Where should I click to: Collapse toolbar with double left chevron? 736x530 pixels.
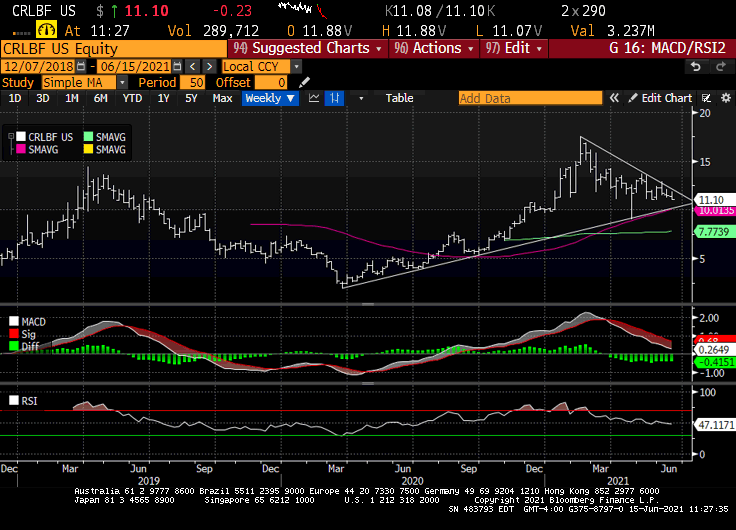click(x=614, y=98)
